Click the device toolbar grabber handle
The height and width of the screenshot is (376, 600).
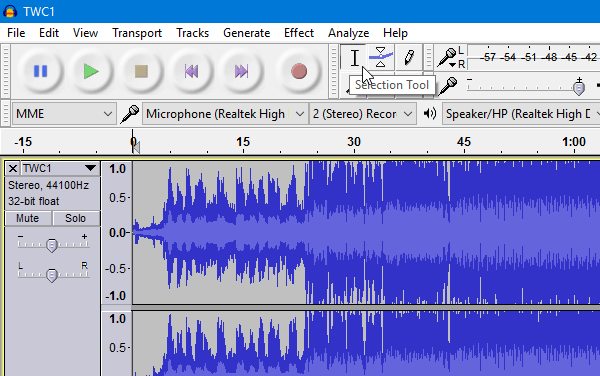[x=5, y=114]
